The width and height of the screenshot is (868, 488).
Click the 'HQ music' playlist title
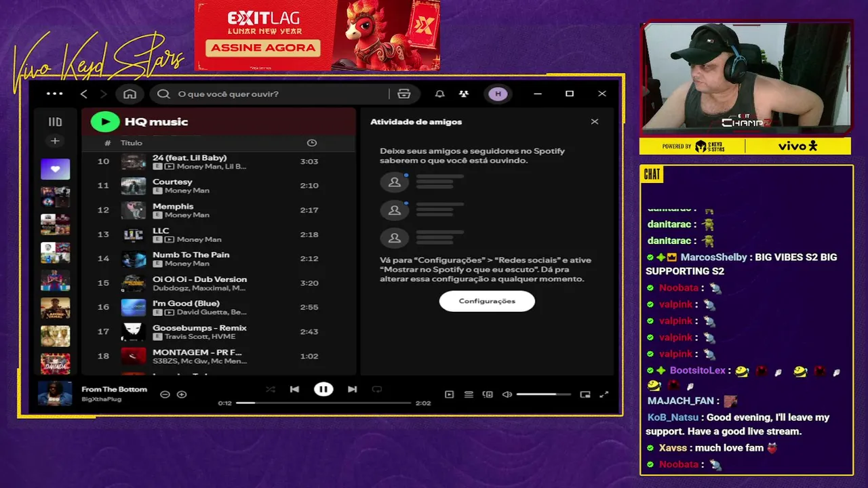coord(156,122)
